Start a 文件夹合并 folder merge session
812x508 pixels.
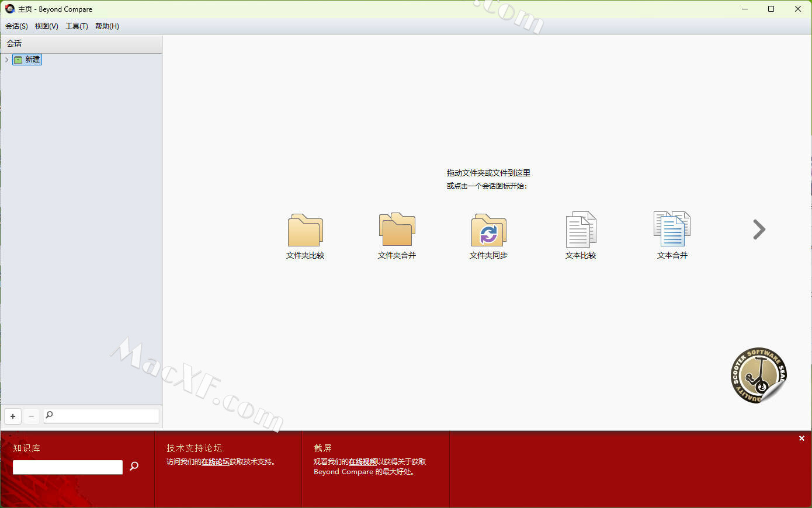tap(397, 236)
